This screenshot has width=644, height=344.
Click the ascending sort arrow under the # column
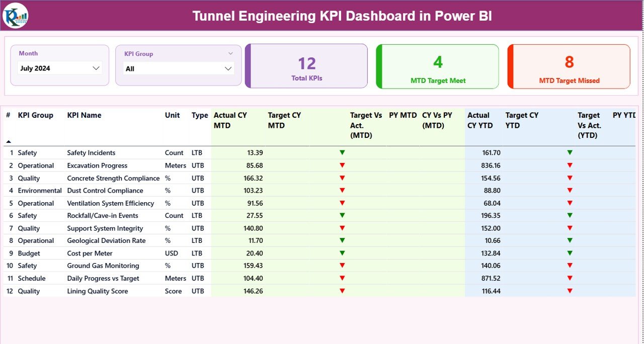point(9,142)
